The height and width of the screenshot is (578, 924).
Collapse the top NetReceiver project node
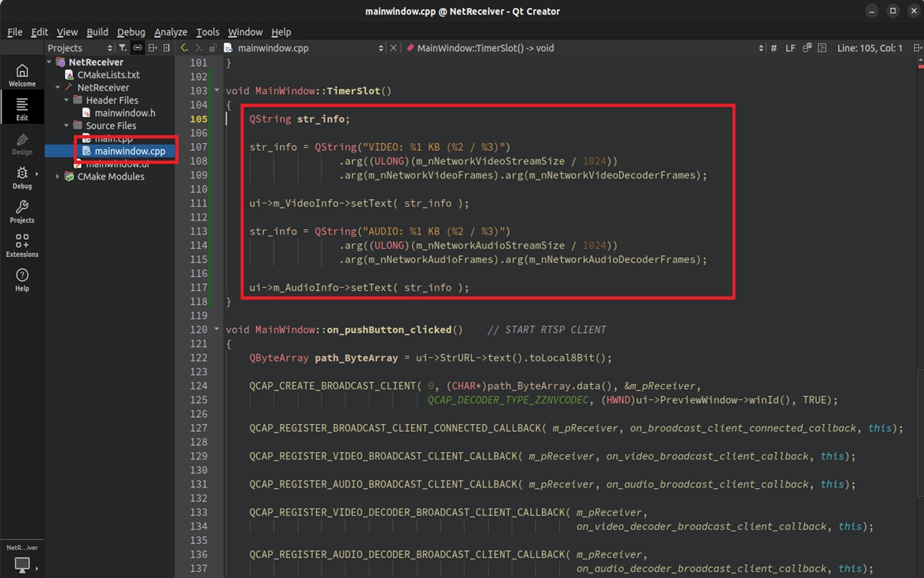[x=49, y=62]
